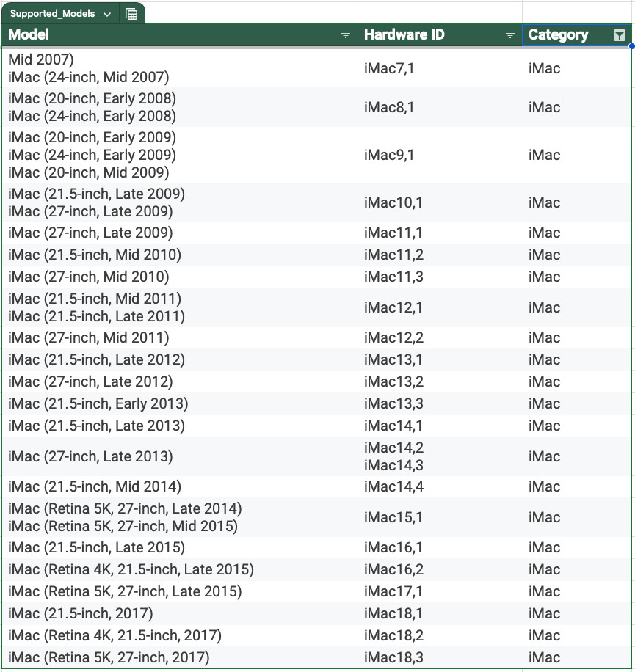
Task: Open the table view grid icon
Action: pos(131,14)
